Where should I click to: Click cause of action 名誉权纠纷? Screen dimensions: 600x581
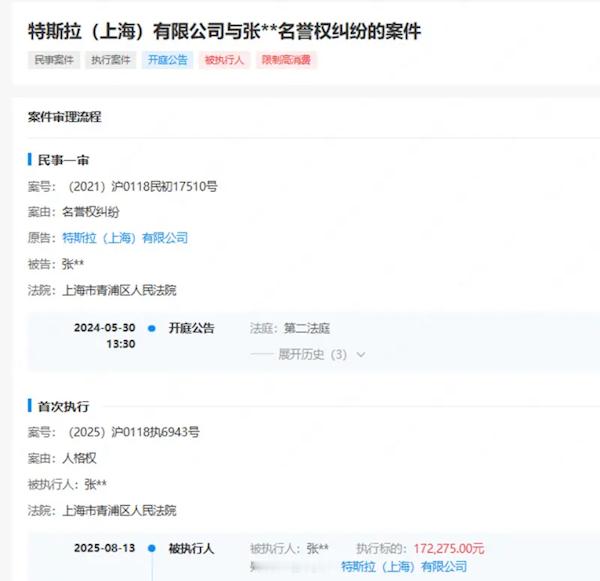pyautogui.click(x=91, y=212)
